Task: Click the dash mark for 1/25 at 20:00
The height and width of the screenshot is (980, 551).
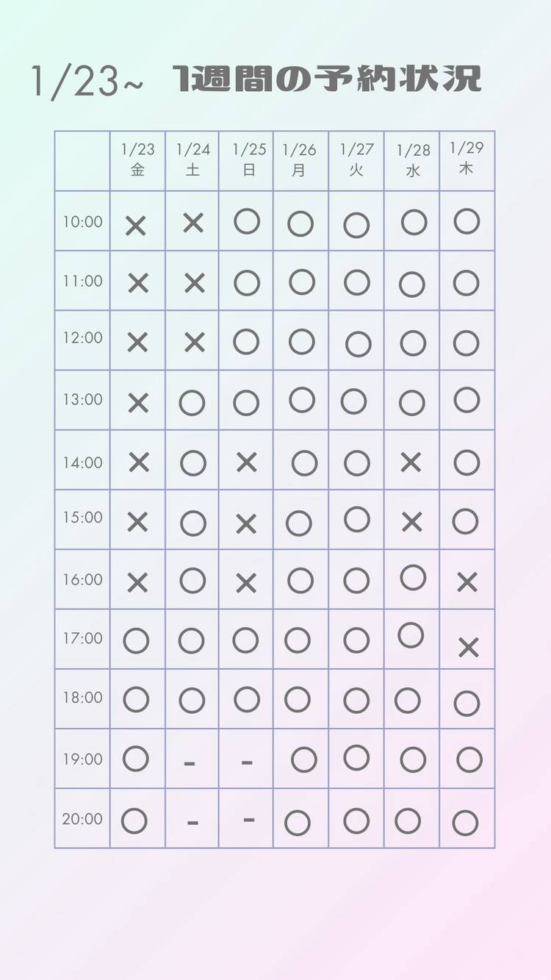Action: (x=249, y=819)
